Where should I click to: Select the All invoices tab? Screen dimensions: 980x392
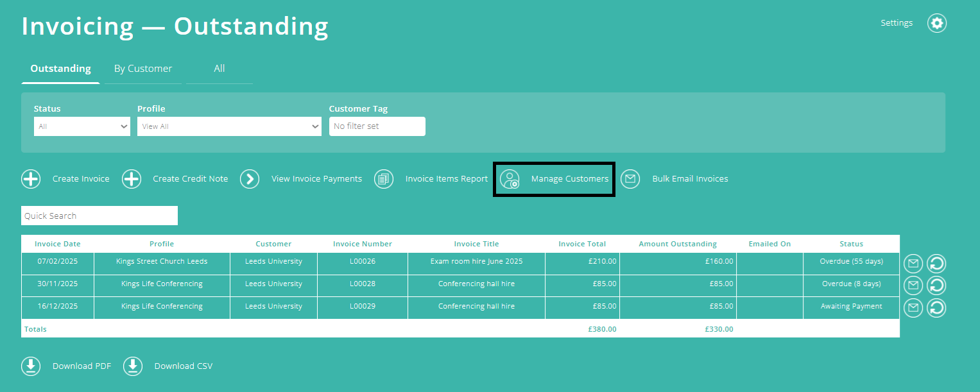coord(219,68)
